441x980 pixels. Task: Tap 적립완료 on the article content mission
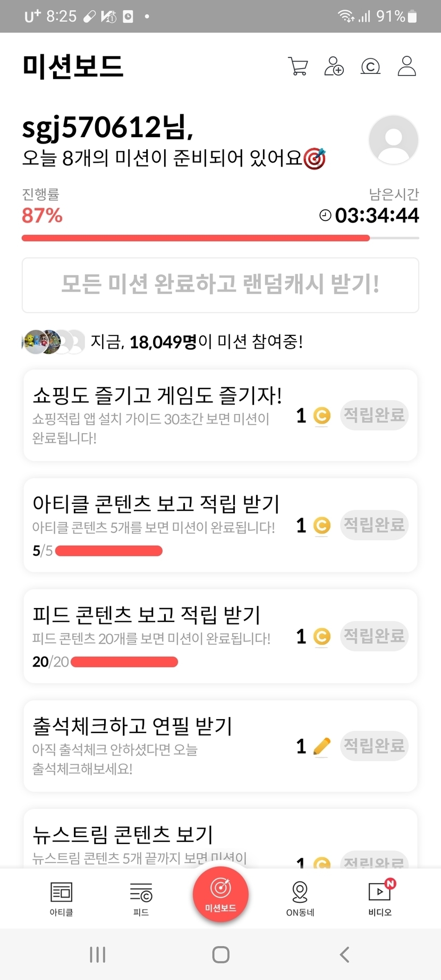pos(374,525)
